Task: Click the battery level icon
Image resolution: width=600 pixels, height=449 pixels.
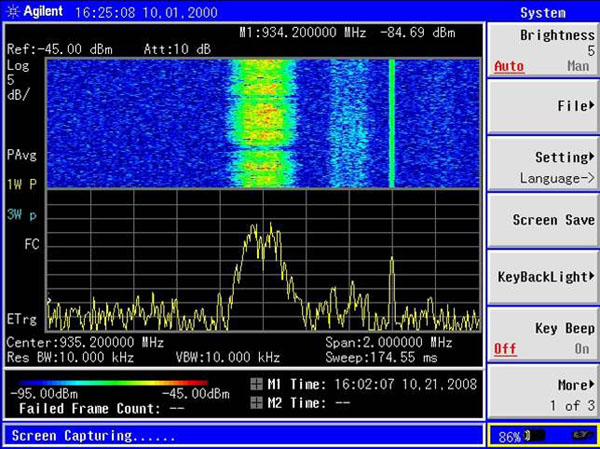Action: click(534, 436)
